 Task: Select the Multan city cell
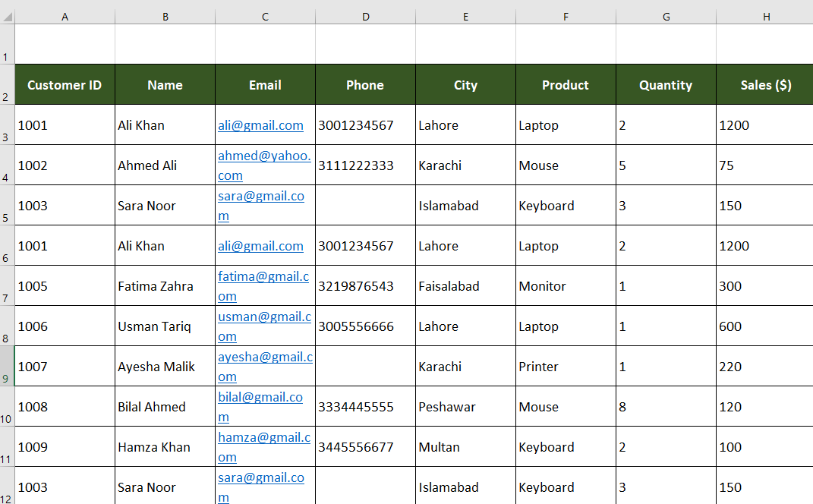tap(465, 446)
